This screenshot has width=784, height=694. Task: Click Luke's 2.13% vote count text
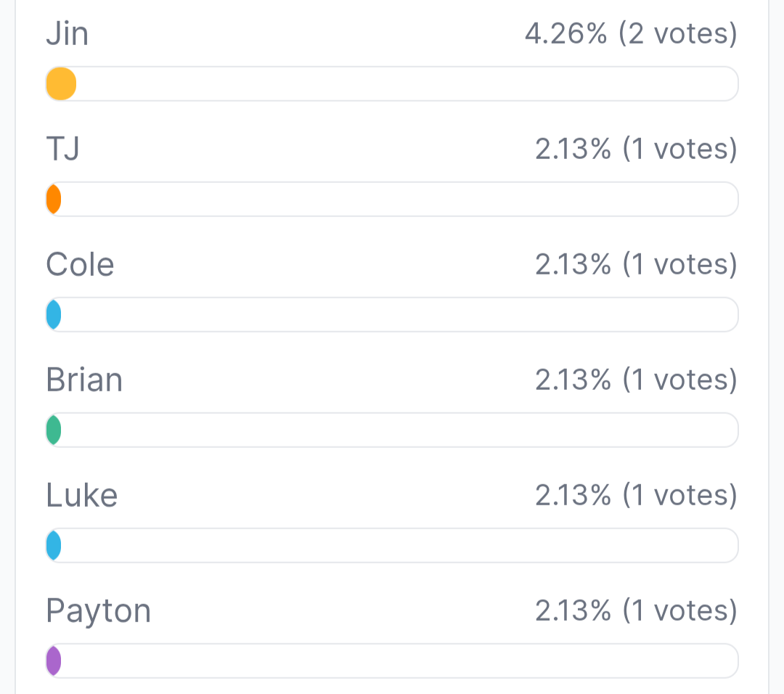click(x=636, y=495)
